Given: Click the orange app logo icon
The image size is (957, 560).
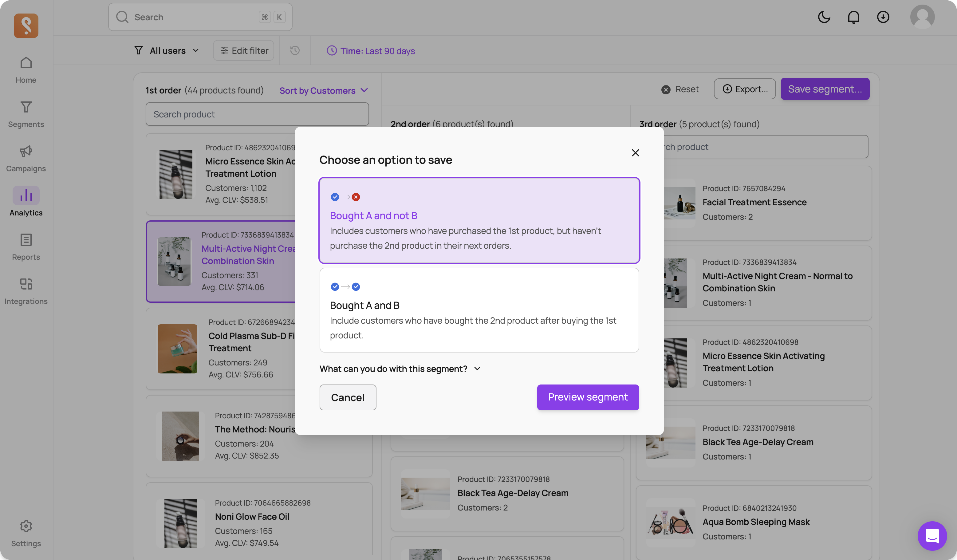Looking at the screenshot, I should pos(26,26).
